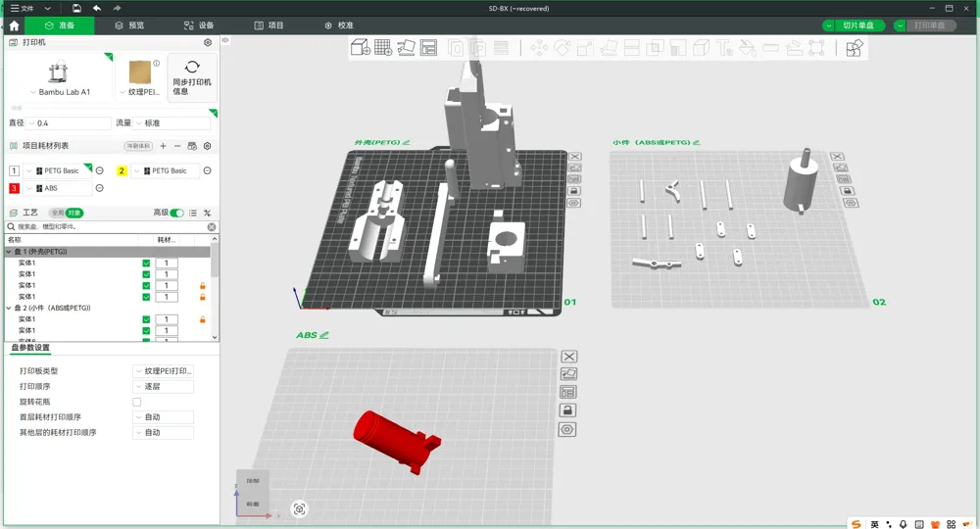This screenshot has width=980, height=529.
Task: Click the 同步打印机信息 sync button
Action: pos(192,77)
